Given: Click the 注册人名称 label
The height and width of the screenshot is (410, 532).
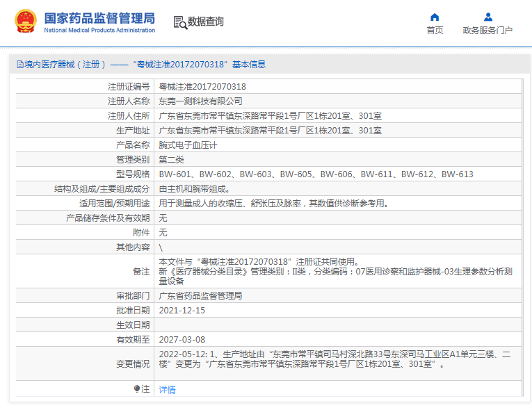Looking at the screenshot, I should 129,101.
